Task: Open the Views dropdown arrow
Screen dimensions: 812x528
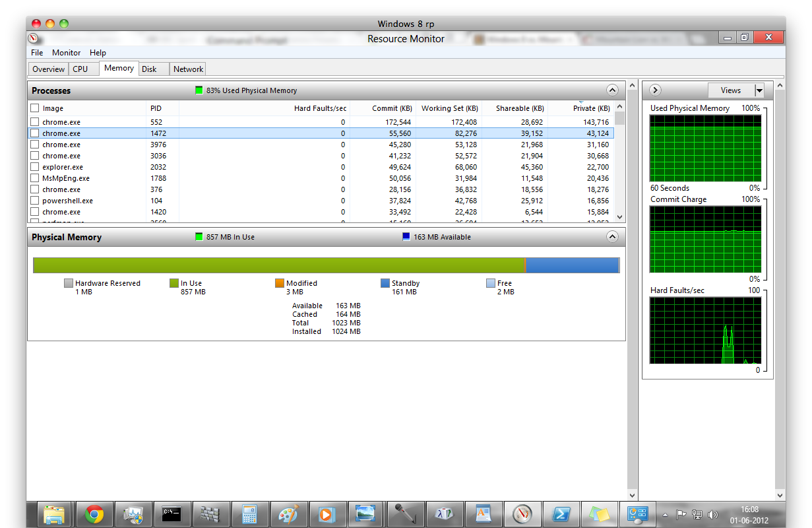Action: point(759,90)
